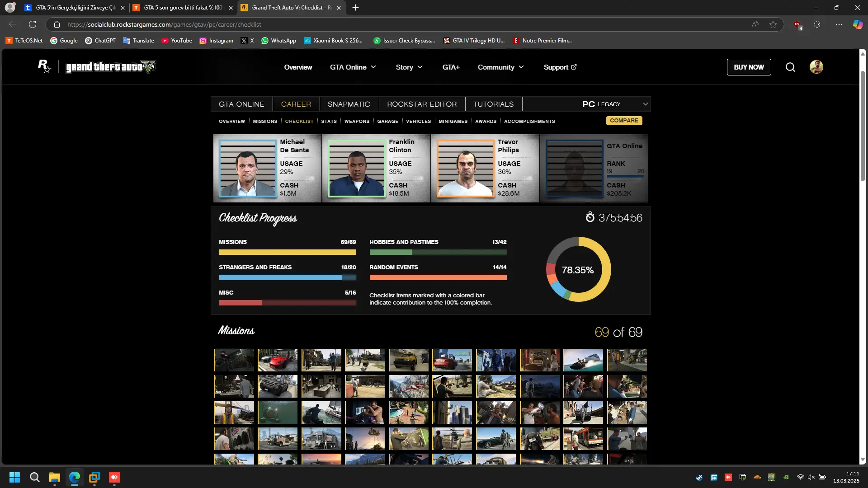The width and height of the screenshot is (868, 488).
Task: Open the AWARDS career sub-tab
Action: coord(486,122)
